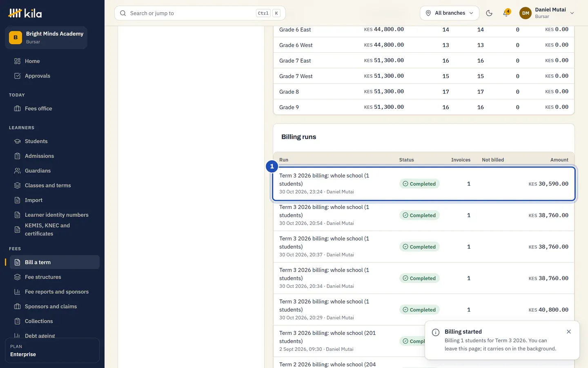The width and height of the screenshot is (588, 368).
Task: Toggle dark mode moon icon
Action: (x=489, y=13)
